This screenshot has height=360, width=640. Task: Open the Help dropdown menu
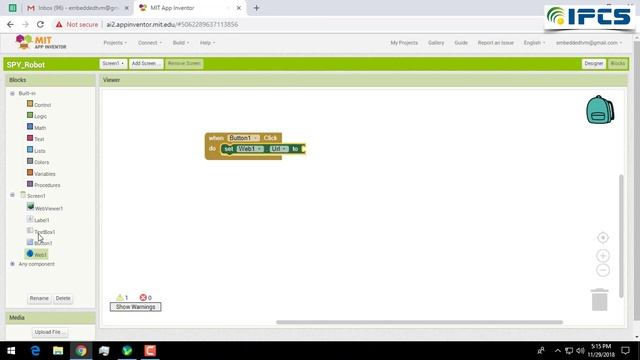coord(207,42)
